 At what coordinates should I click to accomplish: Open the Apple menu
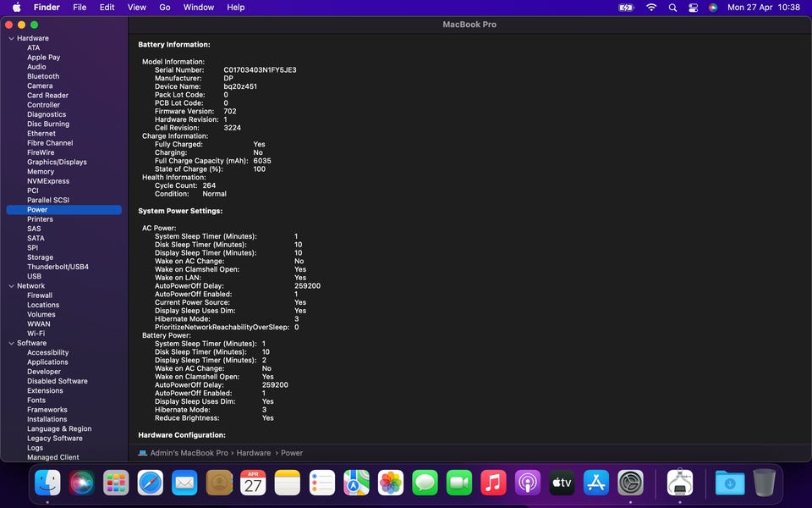(16, 8)
